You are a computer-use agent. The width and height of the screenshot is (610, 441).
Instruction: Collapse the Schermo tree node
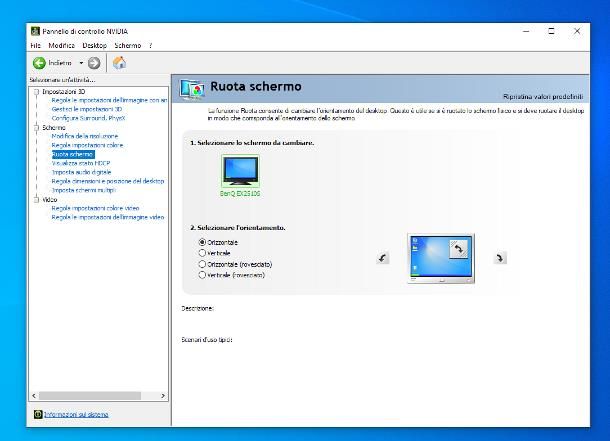36,128
